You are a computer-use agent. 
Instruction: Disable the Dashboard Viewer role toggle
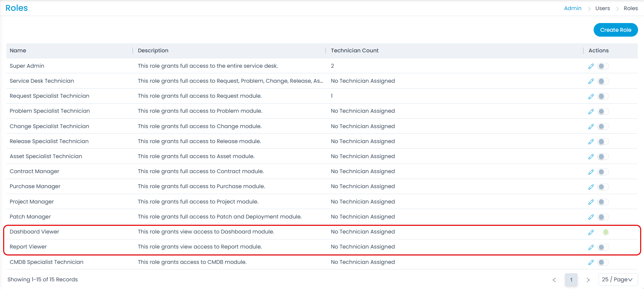(603, 232)
